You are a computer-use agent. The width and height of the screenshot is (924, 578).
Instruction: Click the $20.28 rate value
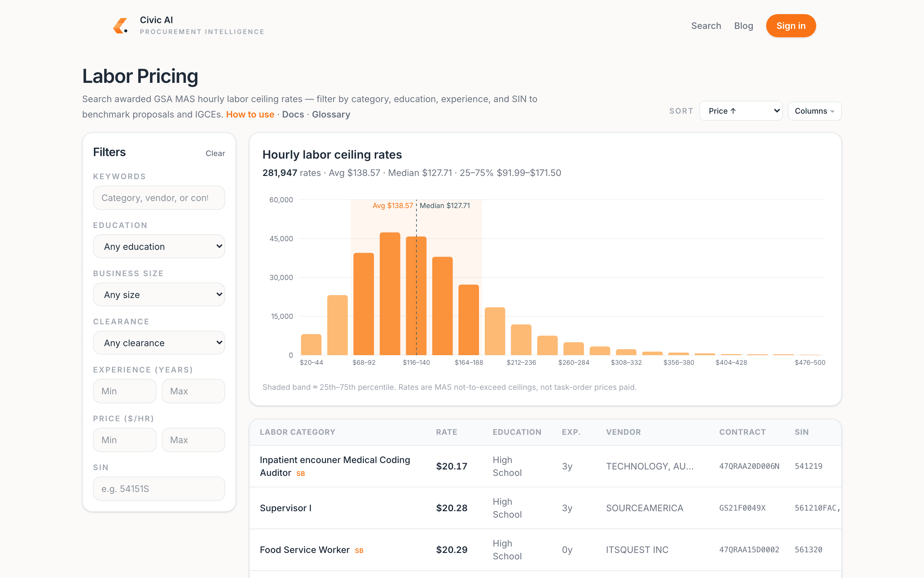tap(452, 508)
